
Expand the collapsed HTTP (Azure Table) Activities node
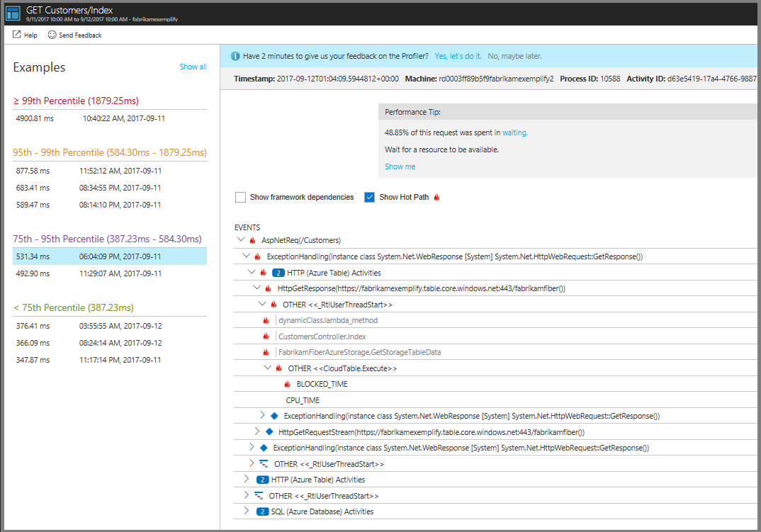(x=247, y=479)
